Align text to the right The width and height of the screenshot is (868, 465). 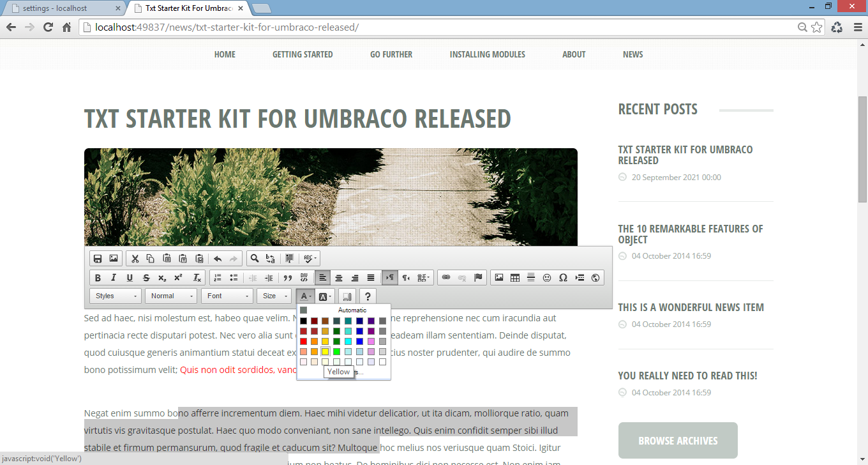click(x=355, y=278)
